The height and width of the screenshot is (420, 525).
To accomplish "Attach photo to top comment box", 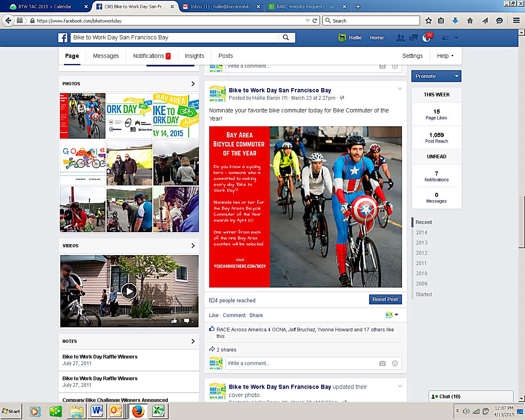I will coord(382,66).
